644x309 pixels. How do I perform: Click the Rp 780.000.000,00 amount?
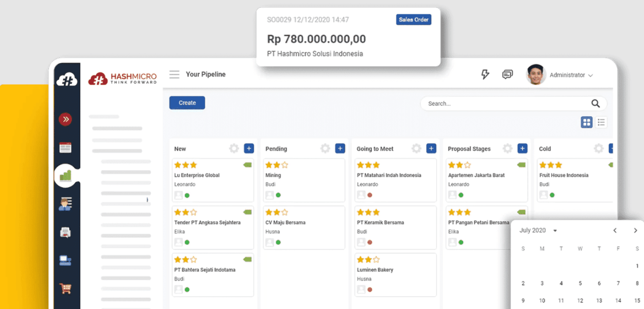point(316,39)
